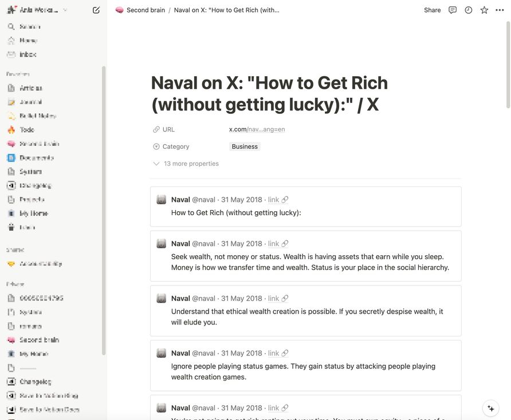
Task: Click the Share button
Action: [432, 9]
